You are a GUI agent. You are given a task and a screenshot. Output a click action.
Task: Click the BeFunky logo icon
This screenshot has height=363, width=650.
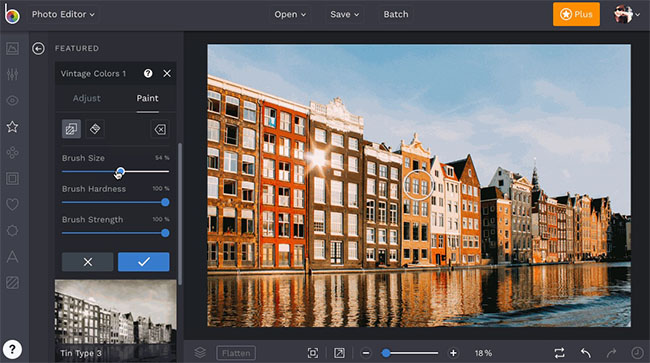(x=12, y=14)
